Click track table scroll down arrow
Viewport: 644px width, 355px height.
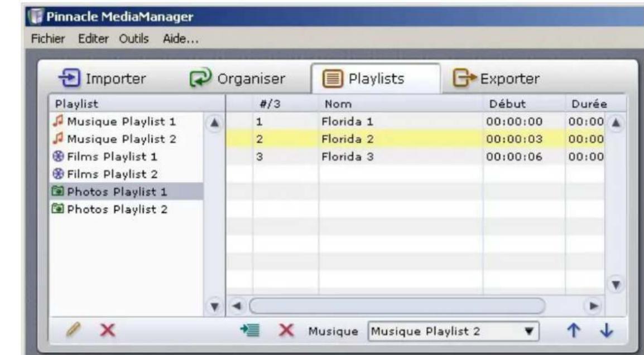point(616,284)
